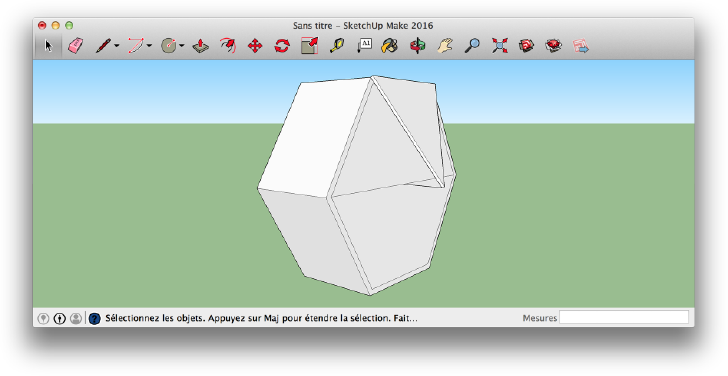Click into the Mesures input field
Viewport: 728px width, 376px height.
[624, 318]
